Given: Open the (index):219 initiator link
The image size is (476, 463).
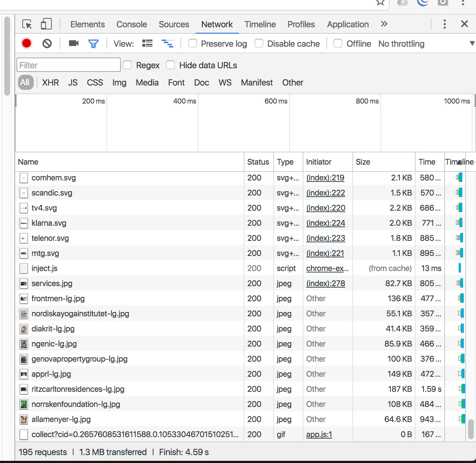Looking at the screenshot, I should (x=325, y=178).
